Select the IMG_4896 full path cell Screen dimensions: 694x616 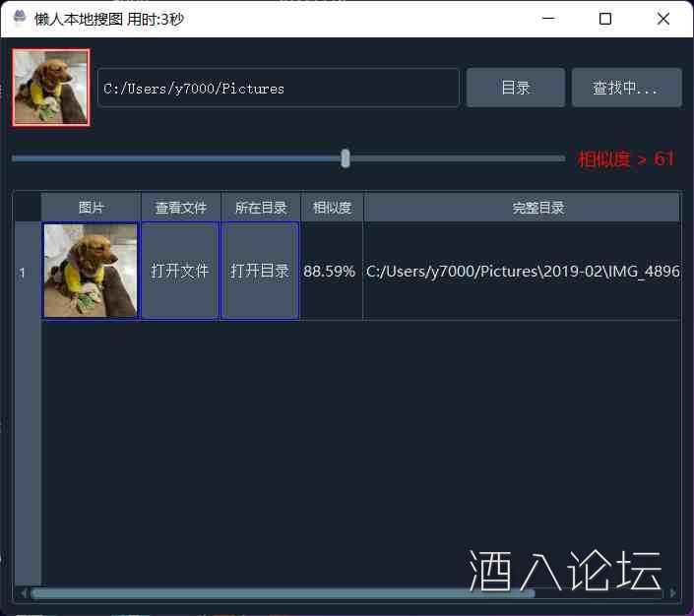pyautogui.click(x=523, y=271)
